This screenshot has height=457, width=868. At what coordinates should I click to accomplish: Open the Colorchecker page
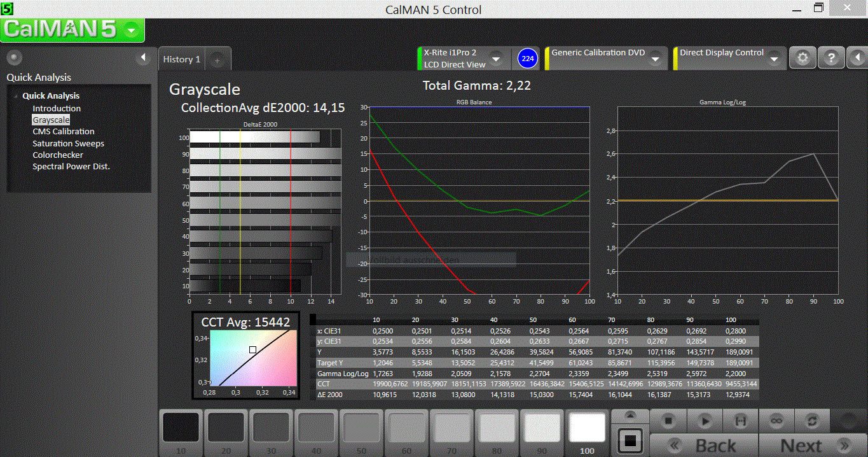(58, 155)
